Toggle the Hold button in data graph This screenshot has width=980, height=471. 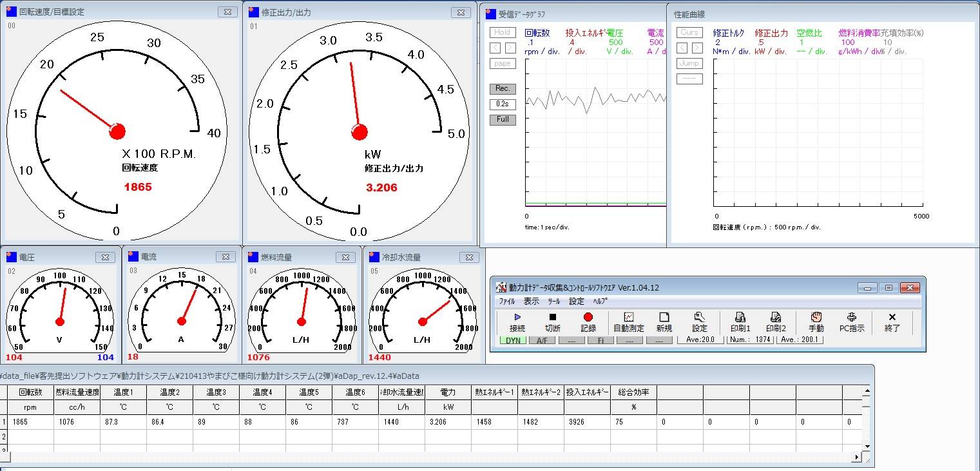(x=503, y=32)
